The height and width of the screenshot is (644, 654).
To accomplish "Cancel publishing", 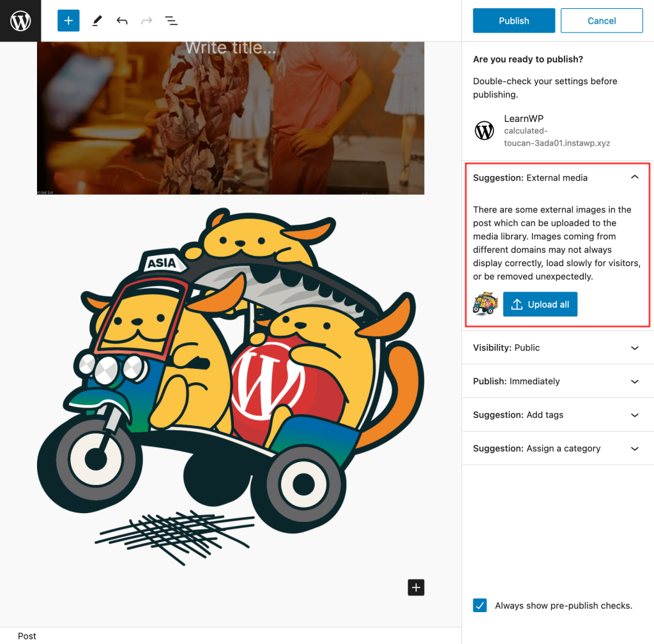I will (601, 20).
